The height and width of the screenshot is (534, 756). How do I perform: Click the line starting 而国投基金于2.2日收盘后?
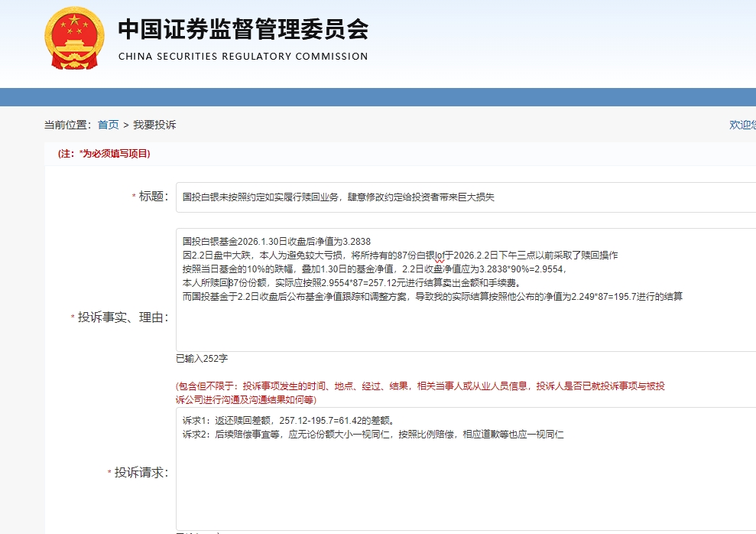point(432,297)
